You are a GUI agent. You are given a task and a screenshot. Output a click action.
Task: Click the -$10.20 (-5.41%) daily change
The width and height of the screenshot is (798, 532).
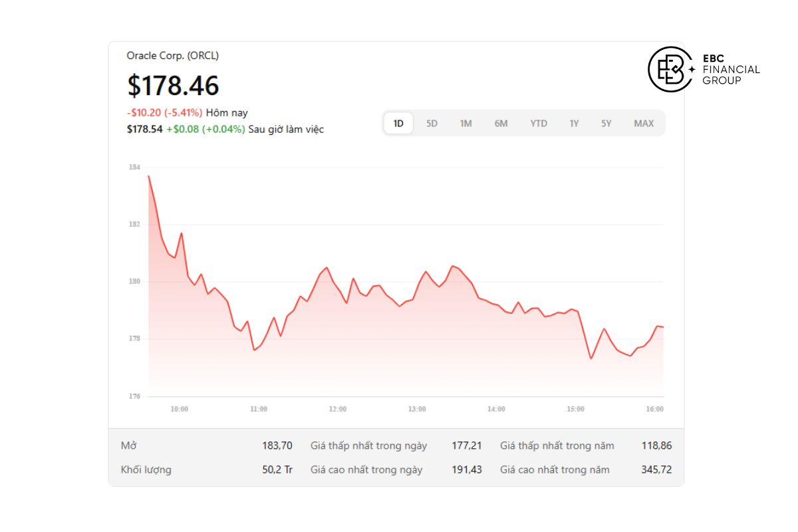coord(164,113)
